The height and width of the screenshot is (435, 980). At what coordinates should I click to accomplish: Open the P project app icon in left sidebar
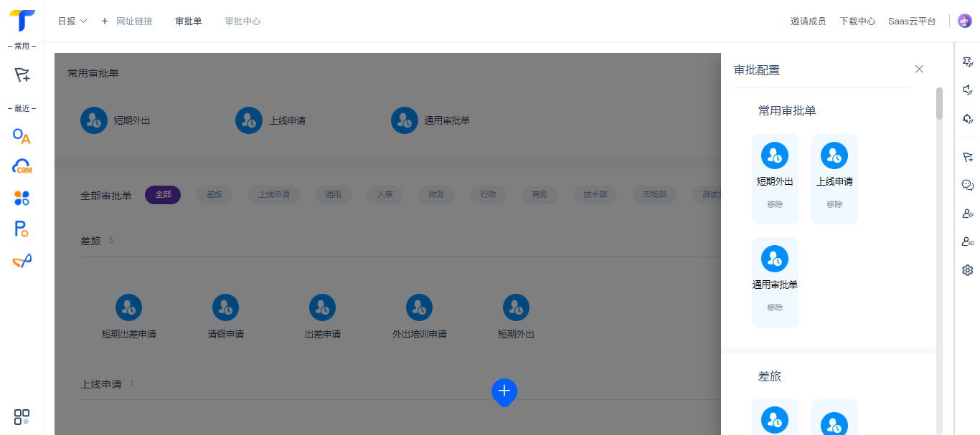point(22,229)
